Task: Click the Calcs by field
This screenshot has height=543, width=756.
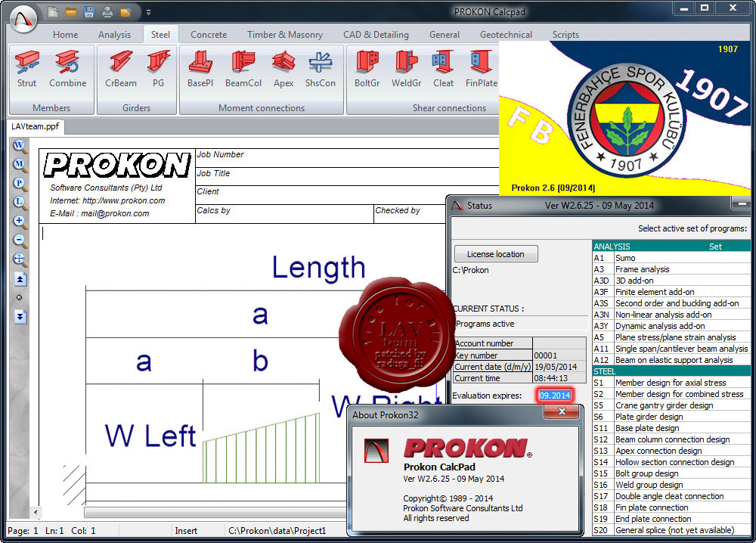Action: (x=284, y=213)
